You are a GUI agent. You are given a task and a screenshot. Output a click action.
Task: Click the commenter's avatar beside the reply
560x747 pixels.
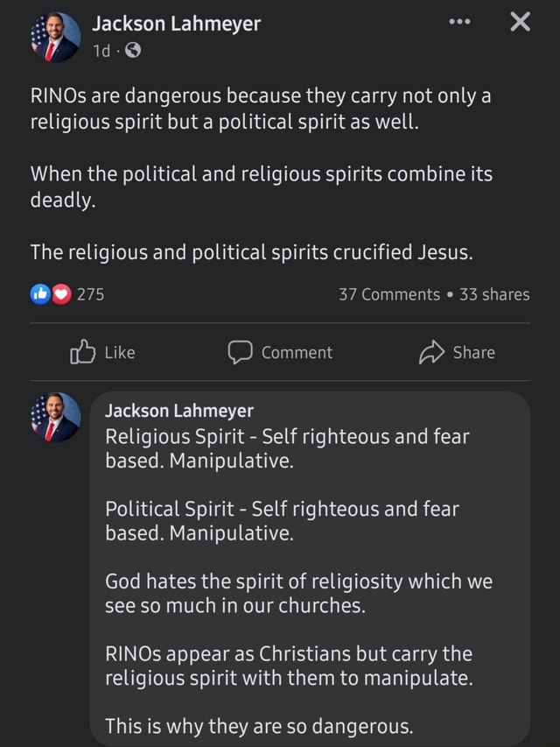(x=55, y=417)
